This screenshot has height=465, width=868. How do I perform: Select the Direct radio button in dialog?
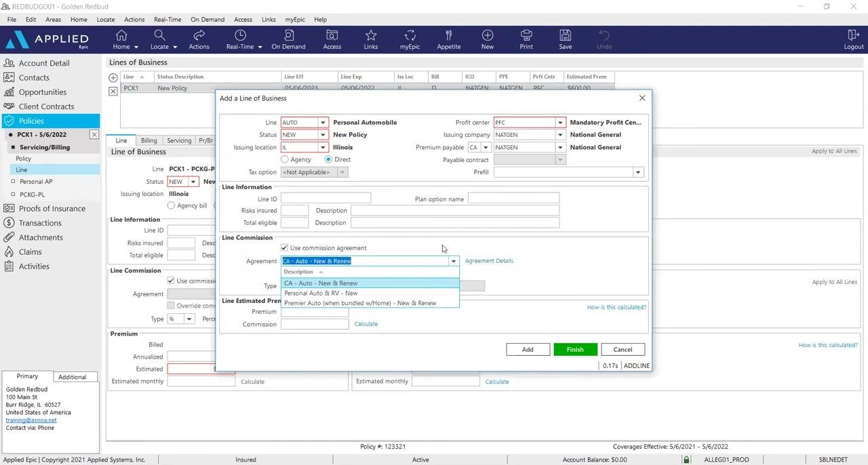click(x=329, y=159)
